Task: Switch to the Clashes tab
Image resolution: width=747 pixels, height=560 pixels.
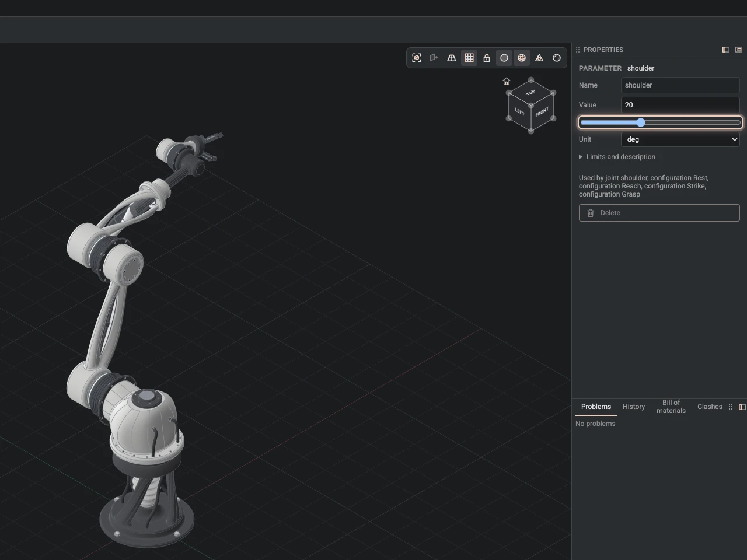Action: 710,407
